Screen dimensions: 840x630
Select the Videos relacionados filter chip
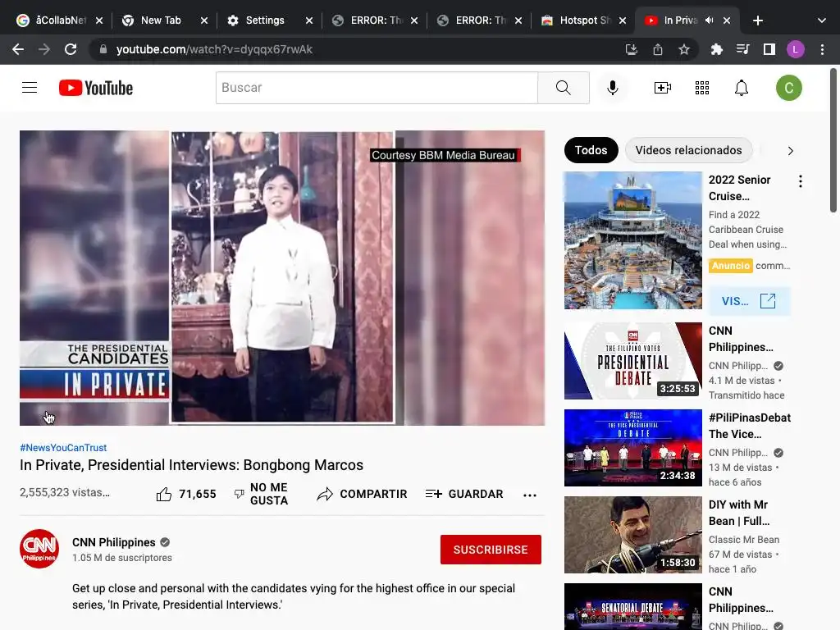pos(688,150)
